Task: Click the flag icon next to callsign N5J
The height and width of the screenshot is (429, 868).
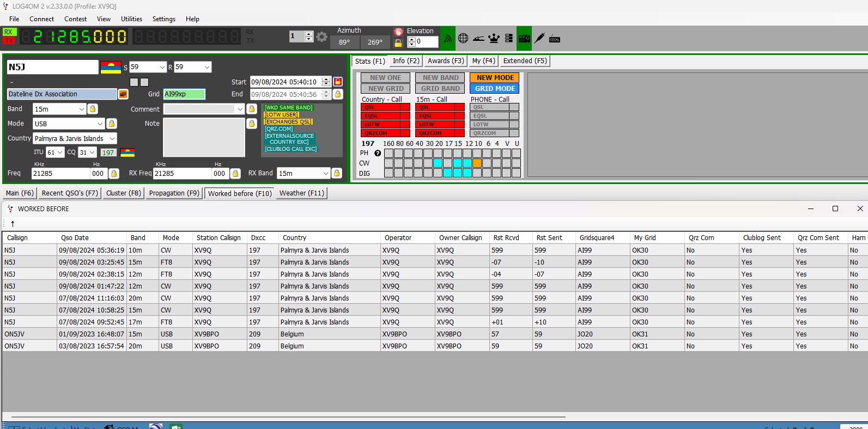Action: tap(111, 68)
